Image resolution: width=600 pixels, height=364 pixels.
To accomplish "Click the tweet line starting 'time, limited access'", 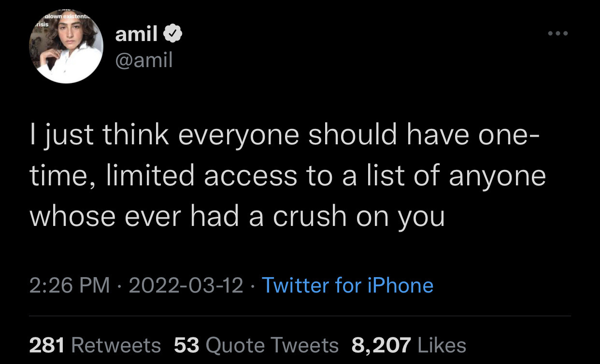I will click(287, 176).
